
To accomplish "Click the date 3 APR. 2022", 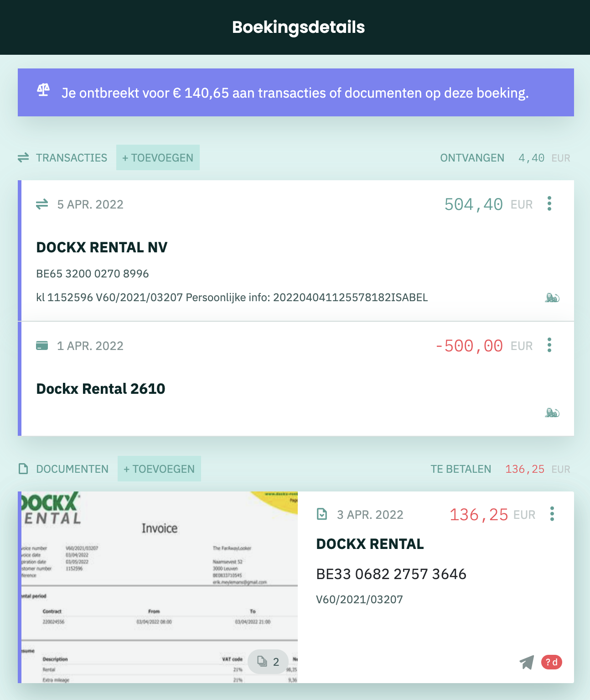I will (370, 515).
